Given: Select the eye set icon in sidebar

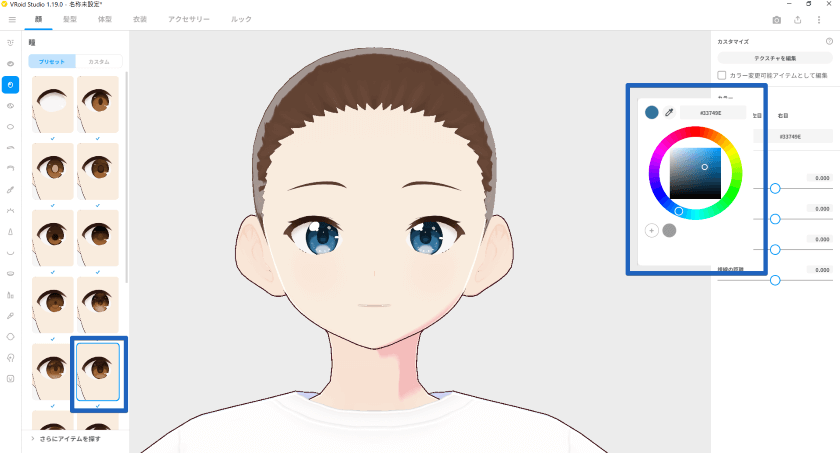Looking at the screenshot, I should [10, 64].
